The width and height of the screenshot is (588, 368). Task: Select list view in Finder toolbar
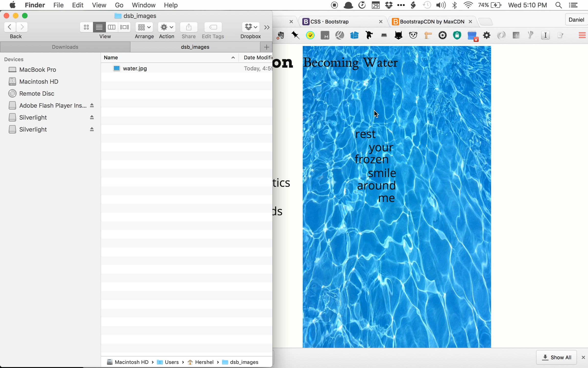99,27
